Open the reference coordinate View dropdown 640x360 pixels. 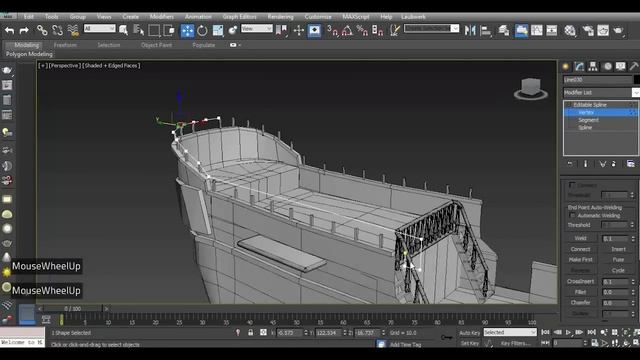click(256, 29)
